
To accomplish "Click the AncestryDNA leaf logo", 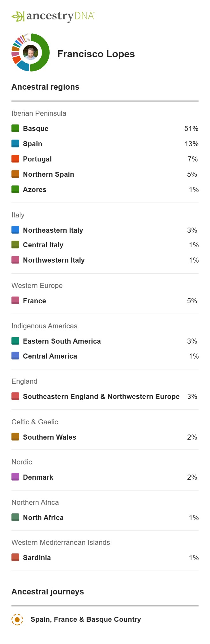I will pos(18,16).
